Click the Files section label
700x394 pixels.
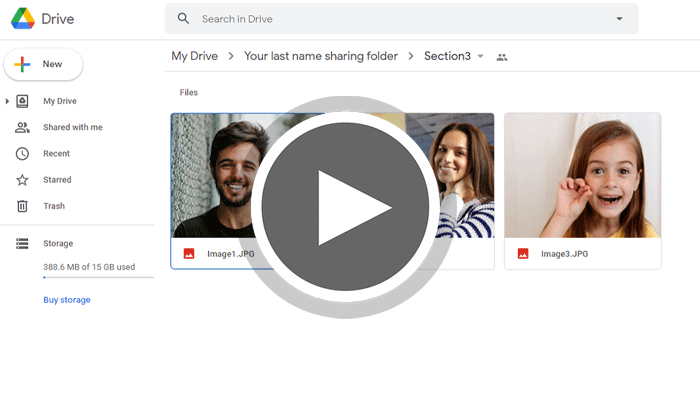(188, 92)
